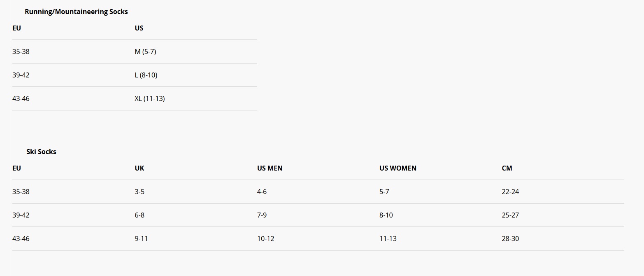Click the 6-8 UK size cell
Image resolution: width=644 pixels, height=276 pixels.
click(139, 215)
